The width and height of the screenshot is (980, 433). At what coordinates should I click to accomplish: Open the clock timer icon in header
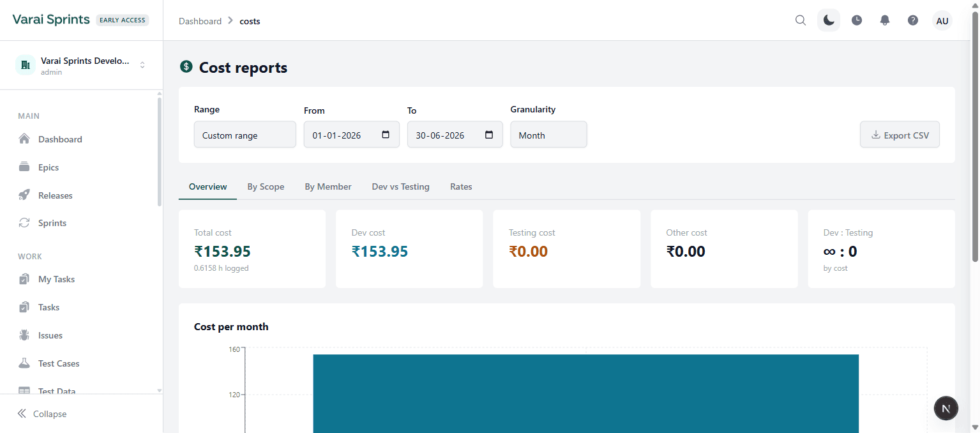857,20
